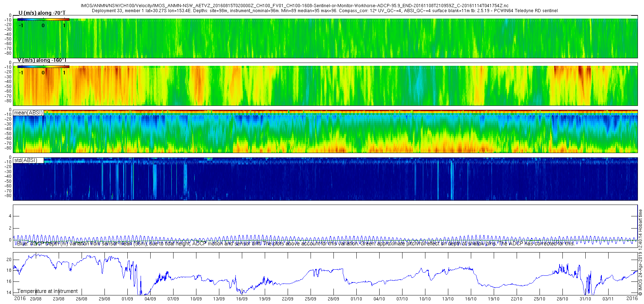Click the '07/09' date tick label
The width and height of the screenshot is (644, 304).
(x=173, y=299)
